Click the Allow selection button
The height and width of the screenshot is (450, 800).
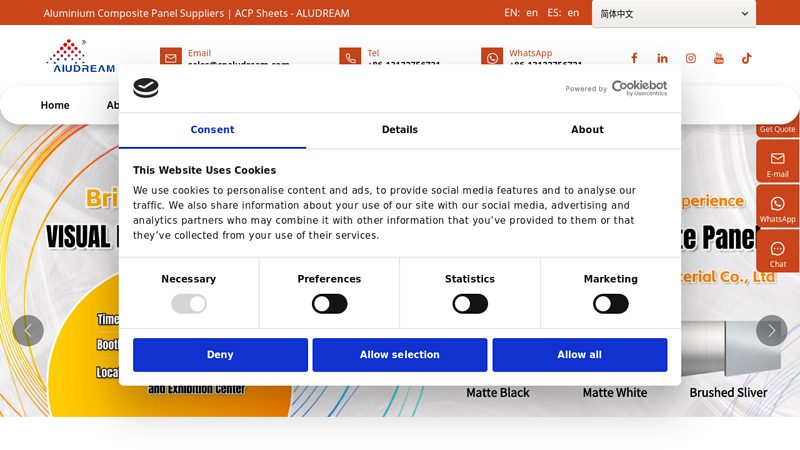[400, 355]
